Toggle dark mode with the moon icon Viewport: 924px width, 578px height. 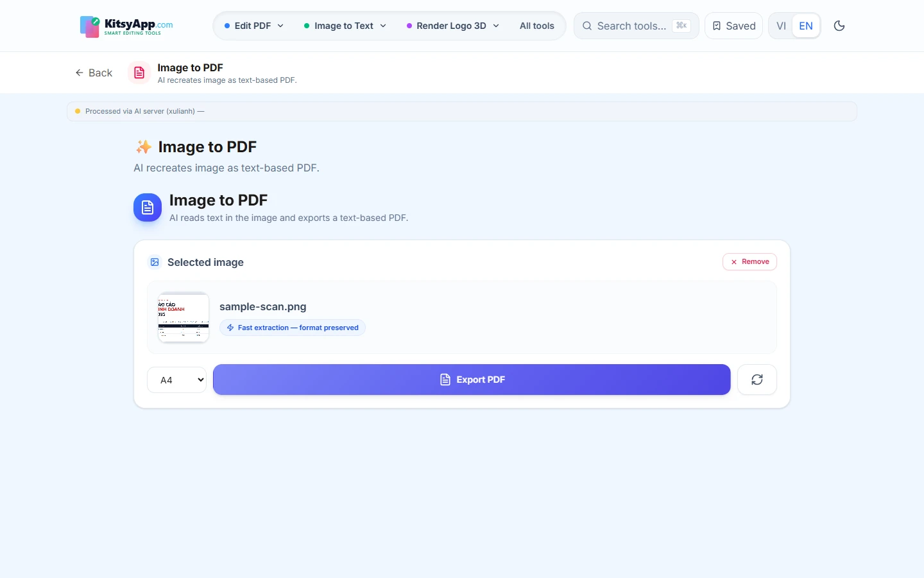(x=839, y=26)
